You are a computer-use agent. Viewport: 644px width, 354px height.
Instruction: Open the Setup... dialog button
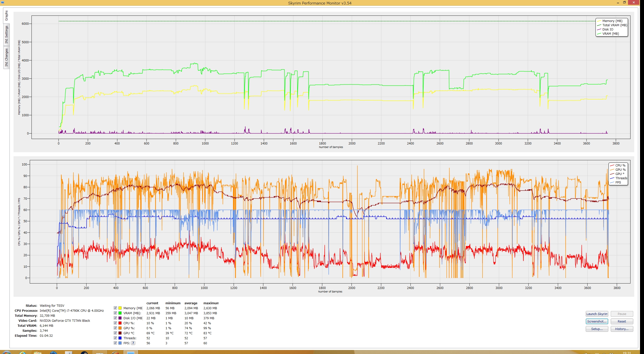pyautogui.click(x=597, y=329)
